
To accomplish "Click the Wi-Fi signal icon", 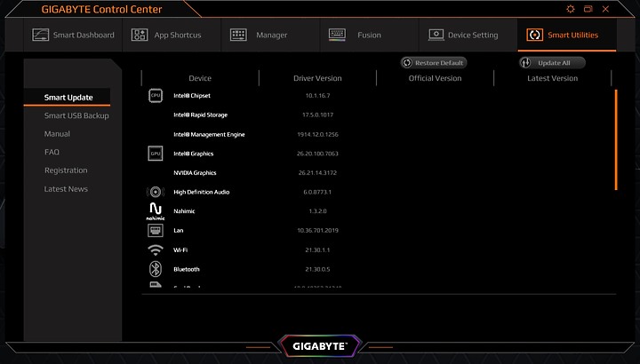I will [x=156, y=249].
